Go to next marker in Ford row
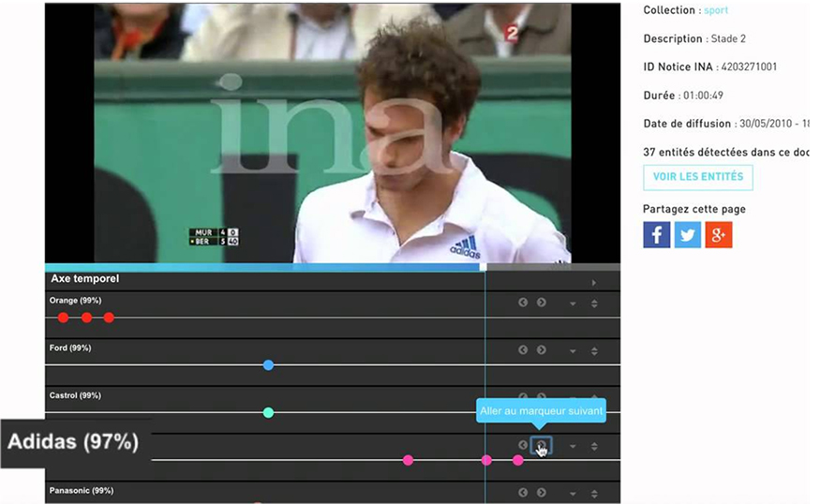820x504 pixels. click(x=542, y=349)
